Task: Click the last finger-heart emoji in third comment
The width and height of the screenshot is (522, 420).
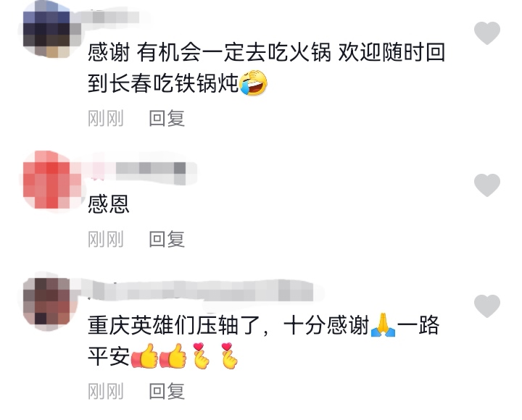Action: tap(229, 356)
